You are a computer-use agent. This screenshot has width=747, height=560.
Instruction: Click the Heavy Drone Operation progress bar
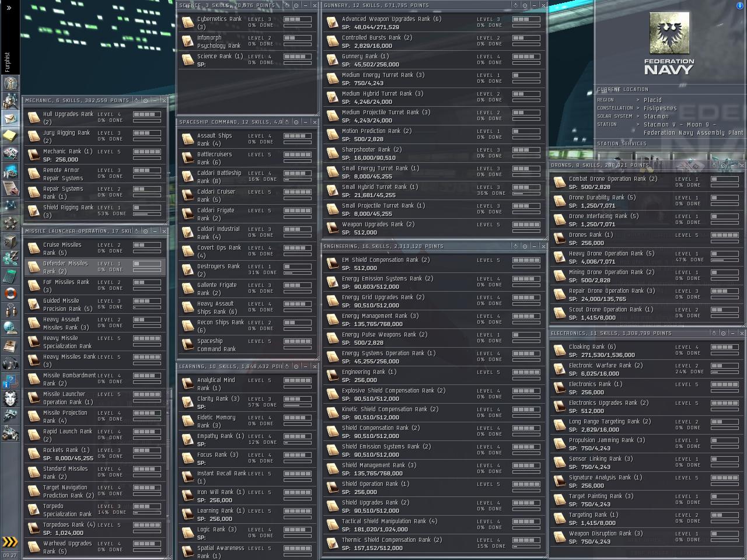[x=725, y=260]
